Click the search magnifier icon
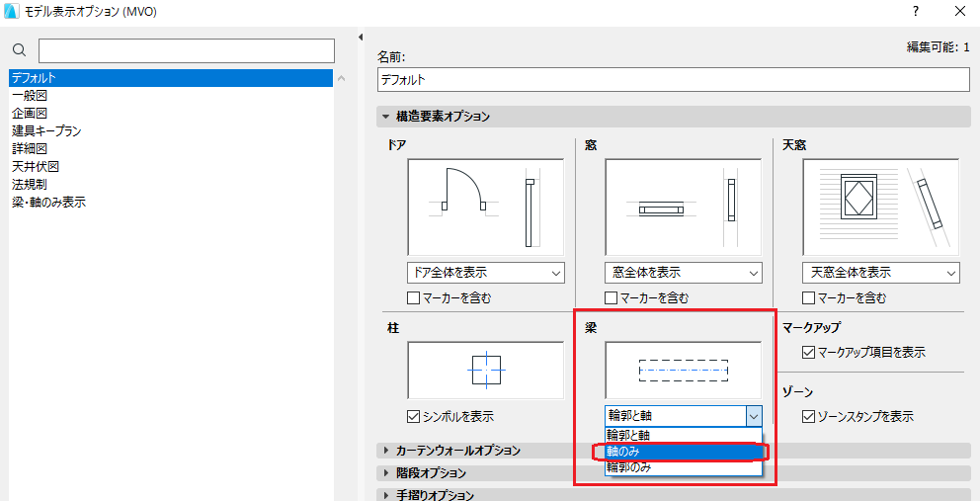 point(20,50)
